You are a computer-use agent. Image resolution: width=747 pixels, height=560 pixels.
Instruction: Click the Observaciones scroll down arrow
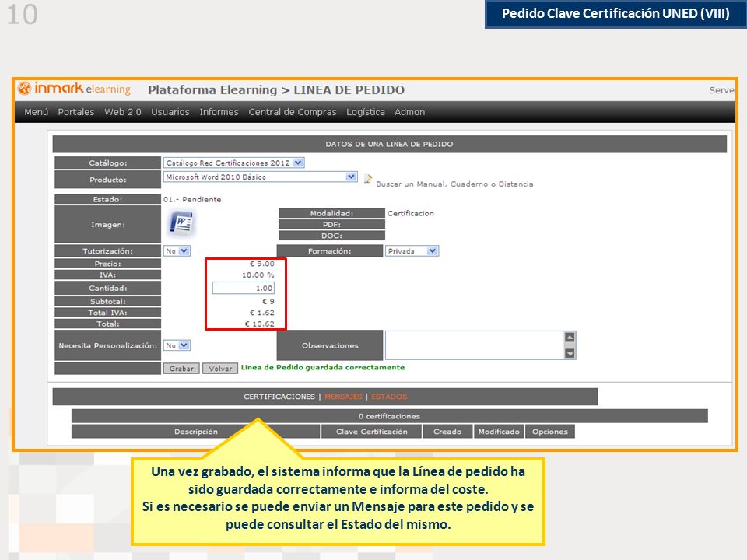(570, 353)
